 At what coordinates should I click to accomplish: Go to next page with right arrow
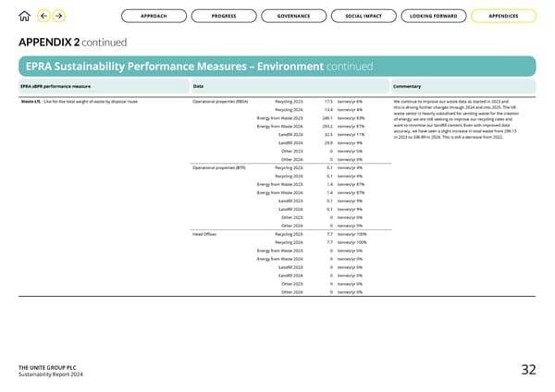point(60,16)
